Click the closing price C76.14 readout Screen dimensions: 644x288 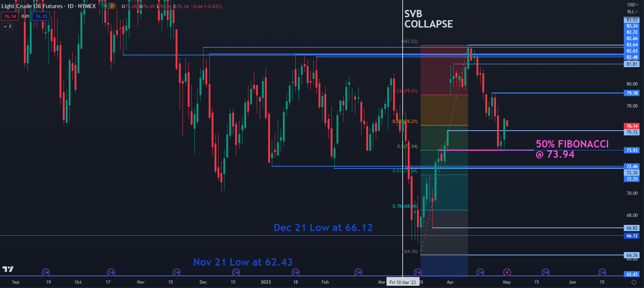coord(181,6)
